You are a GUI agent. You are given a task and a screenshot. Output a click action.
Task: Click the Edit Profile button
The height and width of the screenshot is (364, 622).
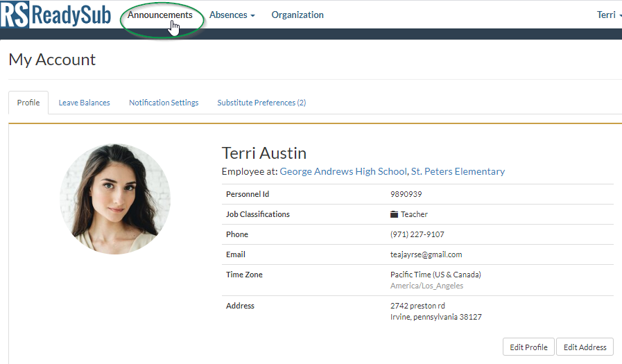tap(528, 347)
